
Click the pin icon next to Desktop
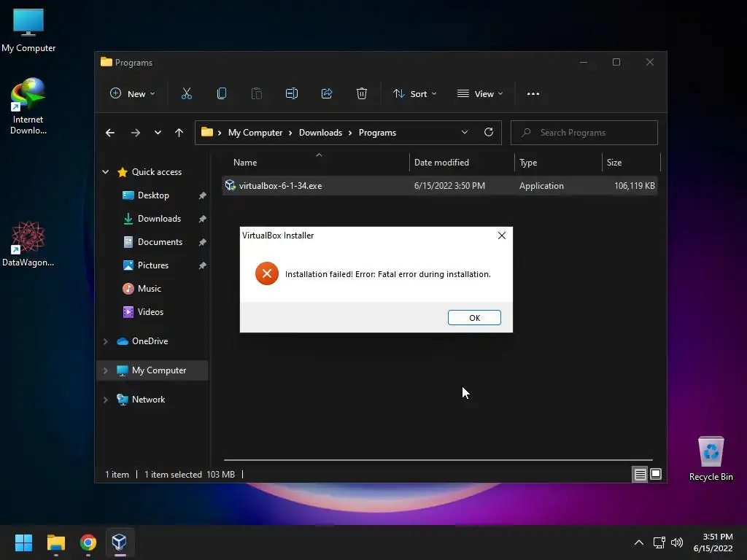pos(203,195)
